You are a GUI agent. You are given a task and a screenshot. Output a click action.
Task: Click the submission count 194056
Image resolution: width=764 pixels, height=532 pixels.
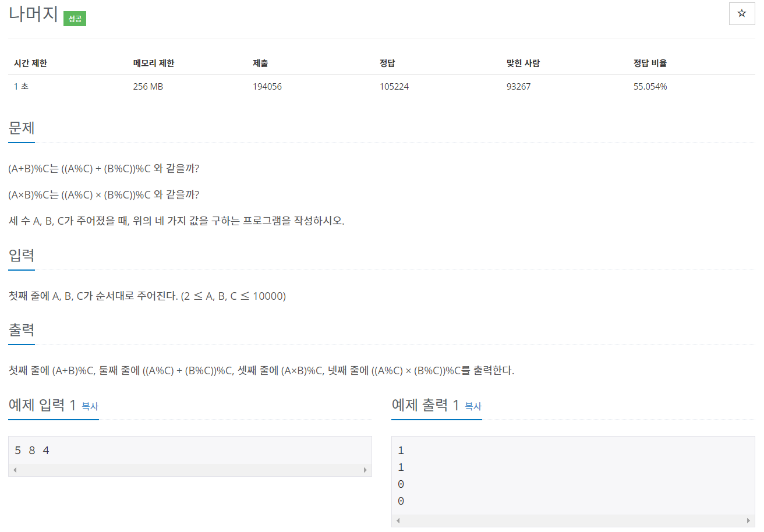[267, 87]
